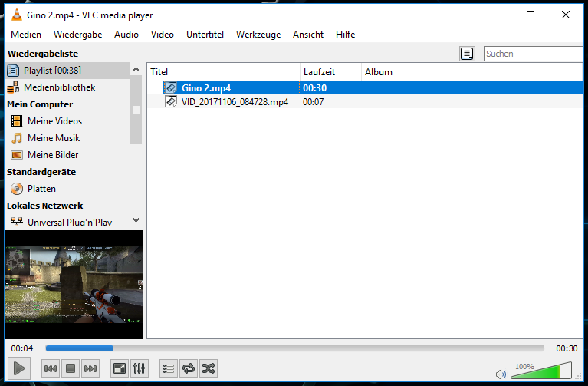Toggle loop repeat mode

click(x=189, y=368)
